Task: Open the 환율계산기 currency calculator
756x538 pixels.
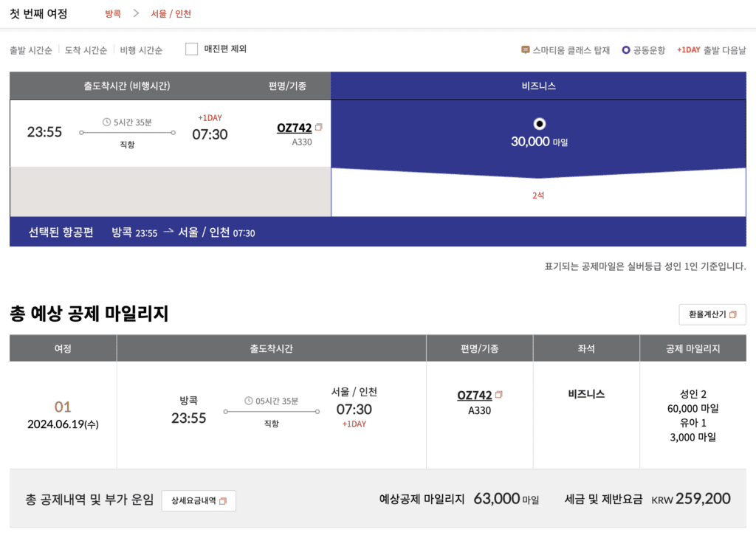Action: click(x=712, y=314)
